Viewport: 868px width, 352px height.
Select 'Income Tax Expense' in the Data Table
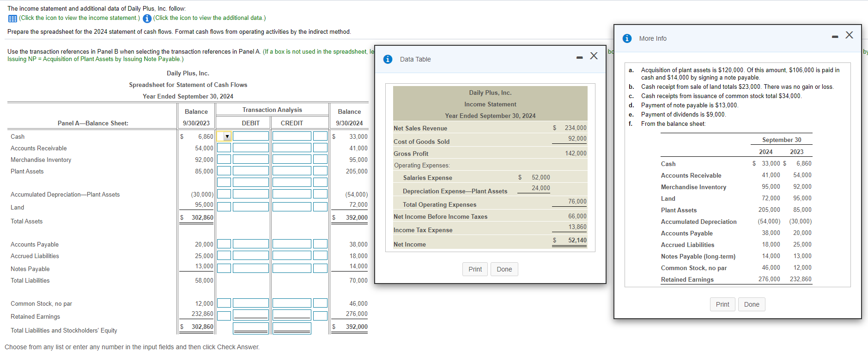click(423, 230)
